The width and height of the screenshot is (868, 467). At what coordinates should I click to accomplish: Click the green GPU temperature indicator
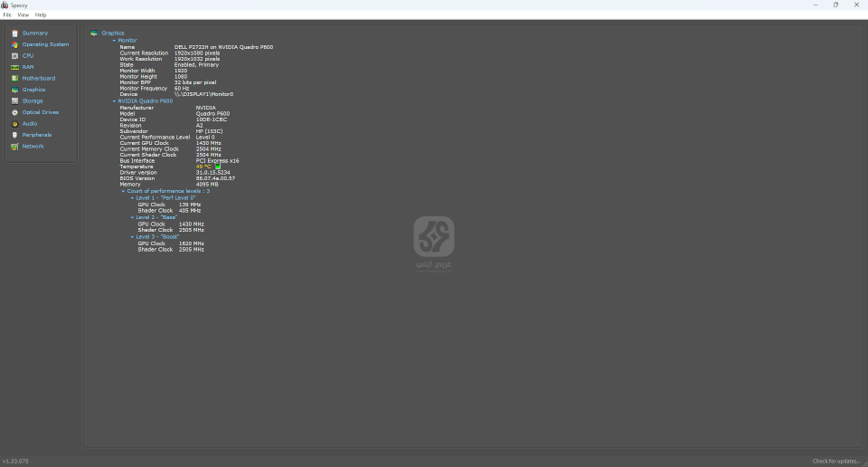pyautogui.click(x=218, y=167)
